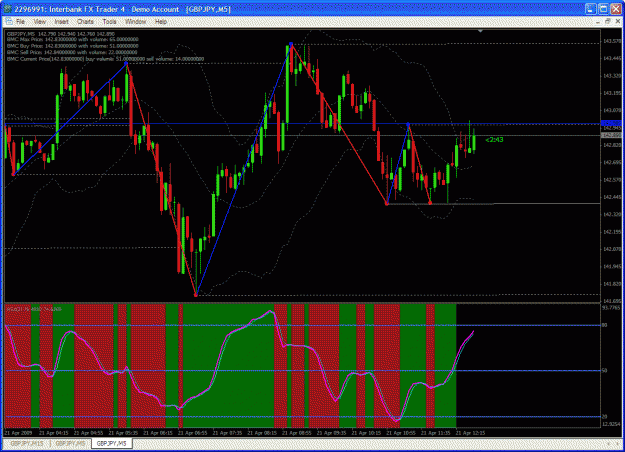Open the Tools menu
Image resolution: width=625 pixels, height=452 pixels.
(109, 22)
